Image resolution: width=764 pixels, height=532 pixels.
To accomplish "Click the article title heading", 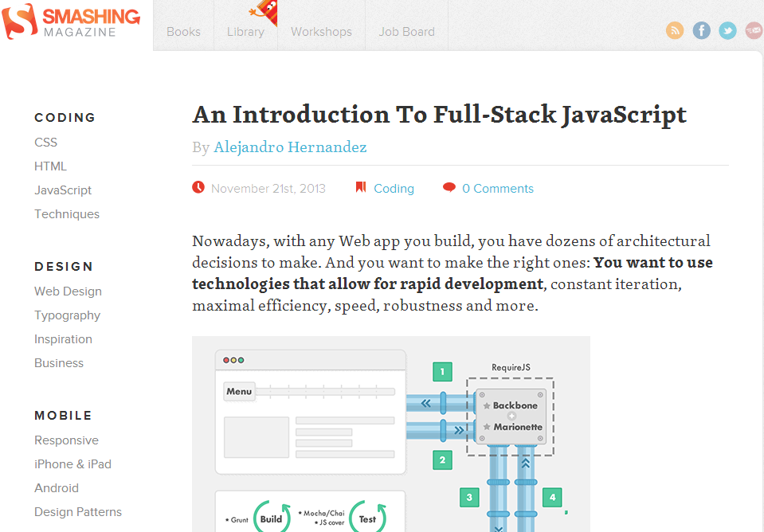I will pos(440,115).
